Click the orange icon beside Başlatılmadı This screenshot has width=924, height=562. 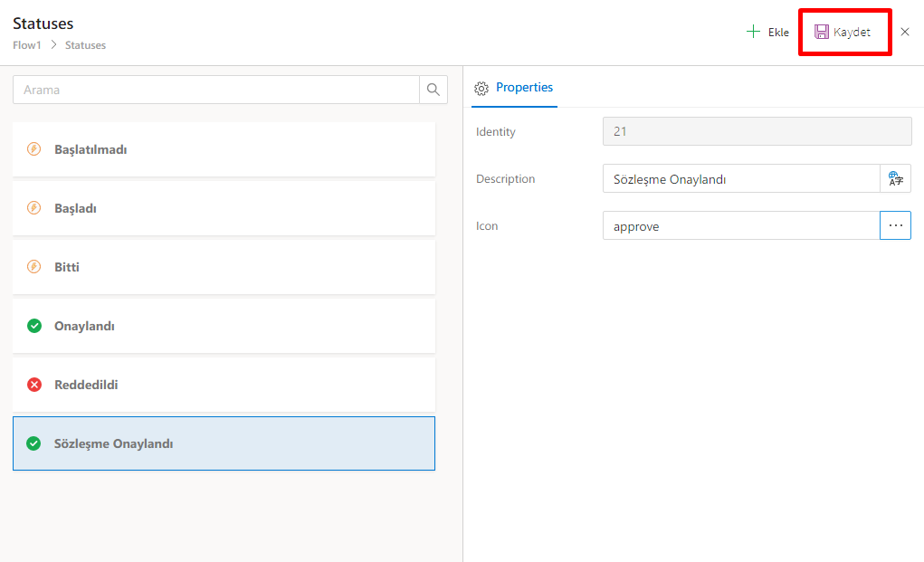(x=34, y=149)
